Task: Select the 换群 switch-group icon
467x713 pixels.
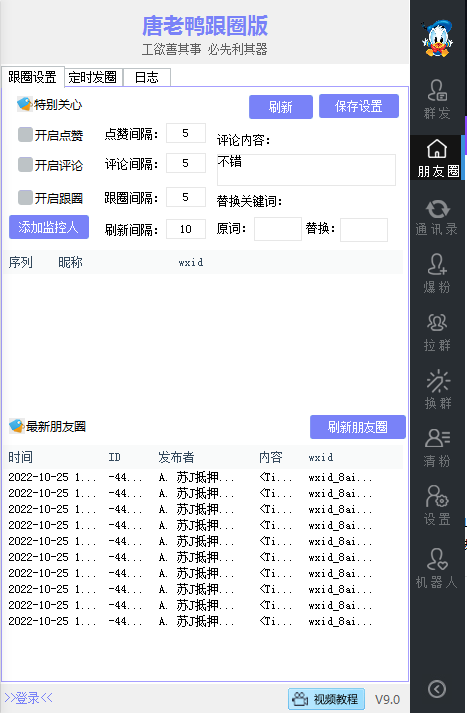Action: tap(437, 390)
